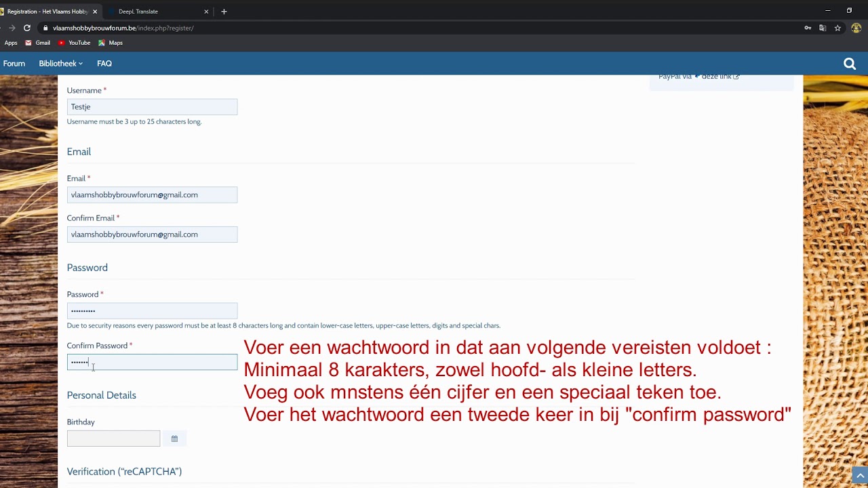The width and height of the screenshot is (868, 488).
Task: Open the Maps bookmark
Action: (111, 43)
